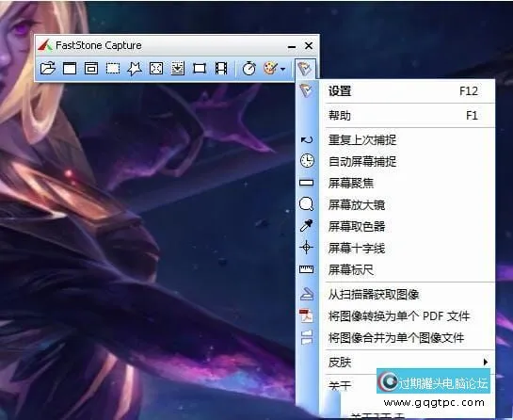Image resolution: width=513 pixels, height=420 pixels.
Task: Capture active window icon
Action: tap(70, 69)
